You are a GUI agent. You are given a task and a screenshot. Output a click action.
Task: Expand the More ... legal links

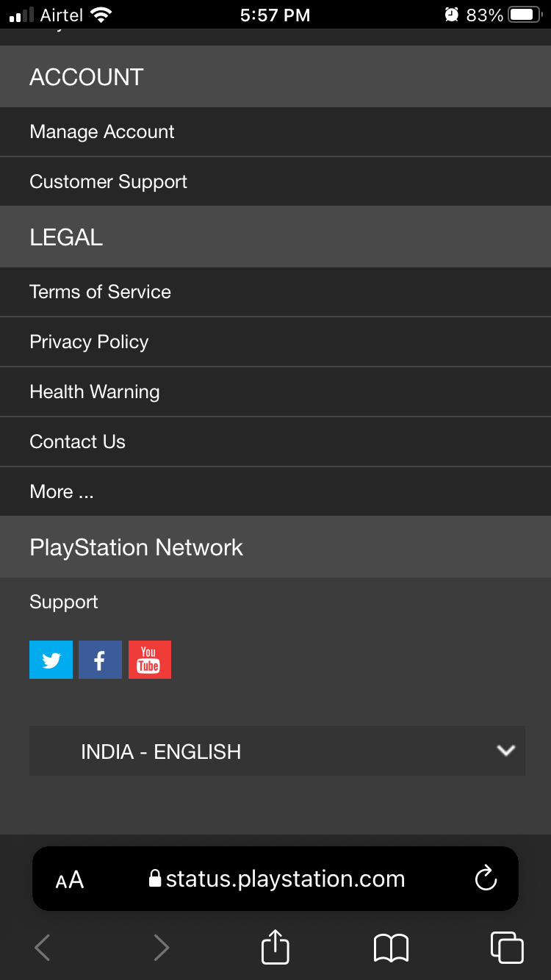(x=62, y=491)
